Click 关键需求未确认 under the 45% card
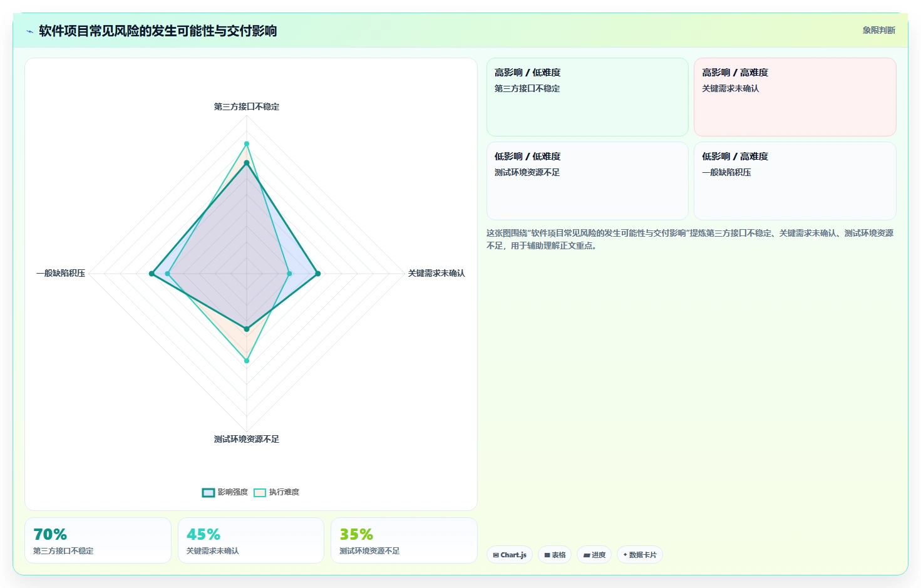This screenshot has height=588, width=921. pyautogui.click(x=213, y=551)
